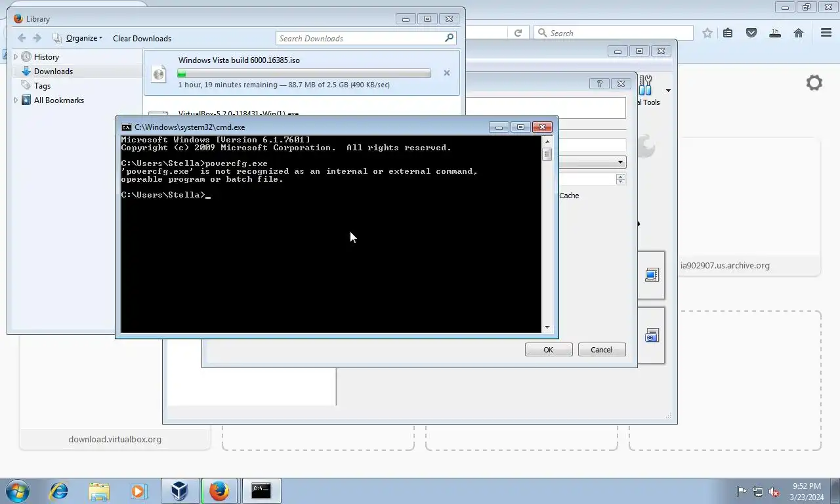Image resolution: width=840 pixels, height=504 pixels.
Task: Open the Windows Start menu
Action: 18,491
